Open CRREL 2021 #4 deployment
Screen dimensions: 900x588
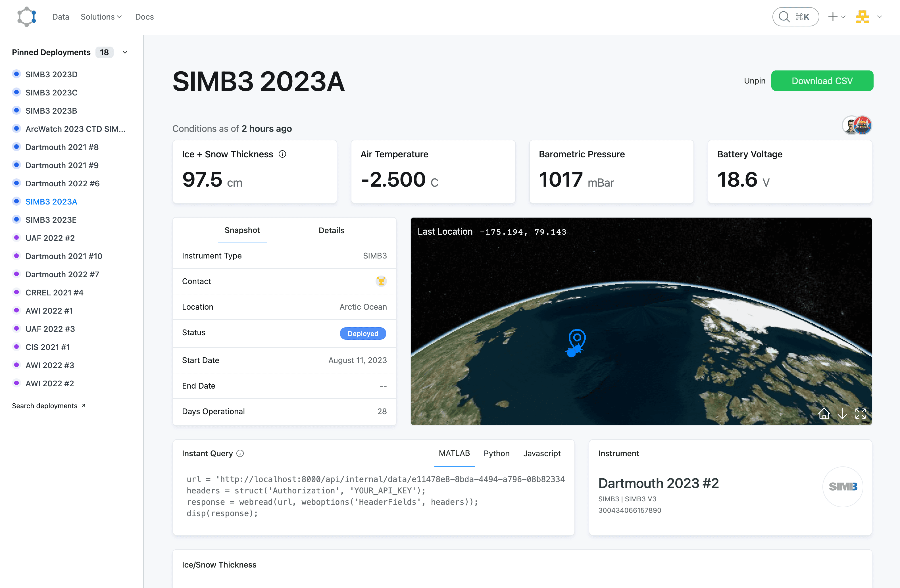click(x=54, y=292)
